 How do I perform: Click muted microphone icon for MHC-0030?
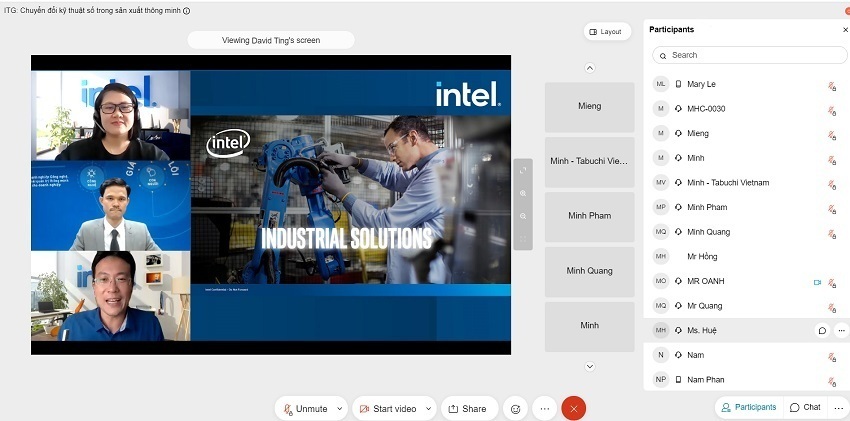point(832,110)
